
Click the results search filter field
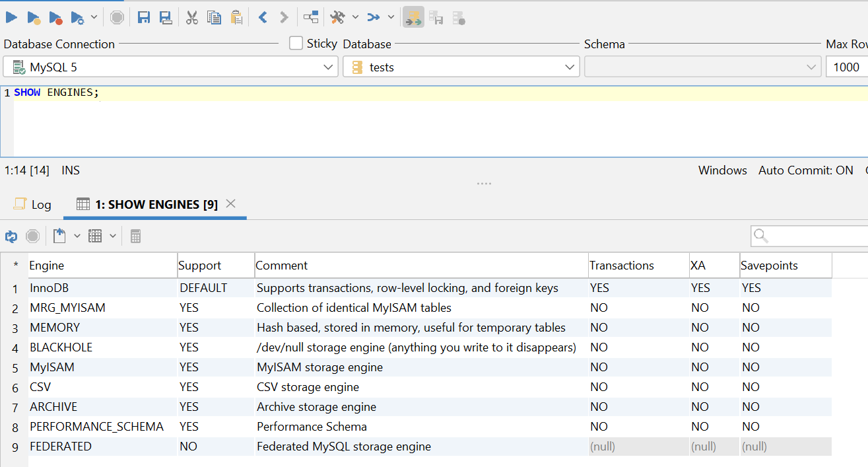click(809, 236)
